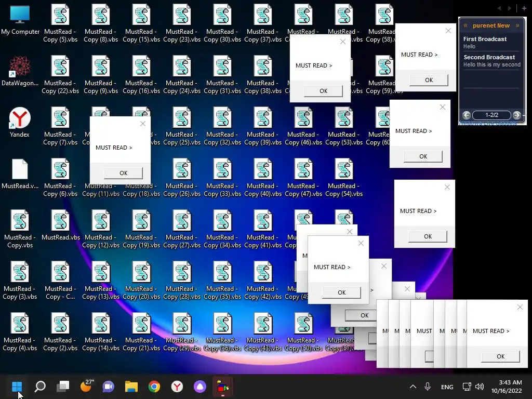This screenshot has width=532, height=399.
Task: Select MustRead - Copy (20).vbs icon
Action: click(x=141, y=281)
